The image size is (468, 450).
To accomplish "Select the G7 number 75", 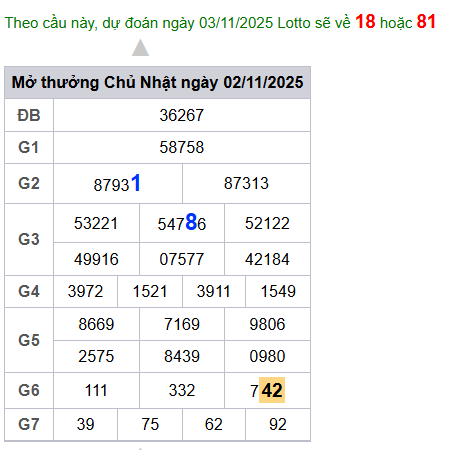I will click(150, 424).
